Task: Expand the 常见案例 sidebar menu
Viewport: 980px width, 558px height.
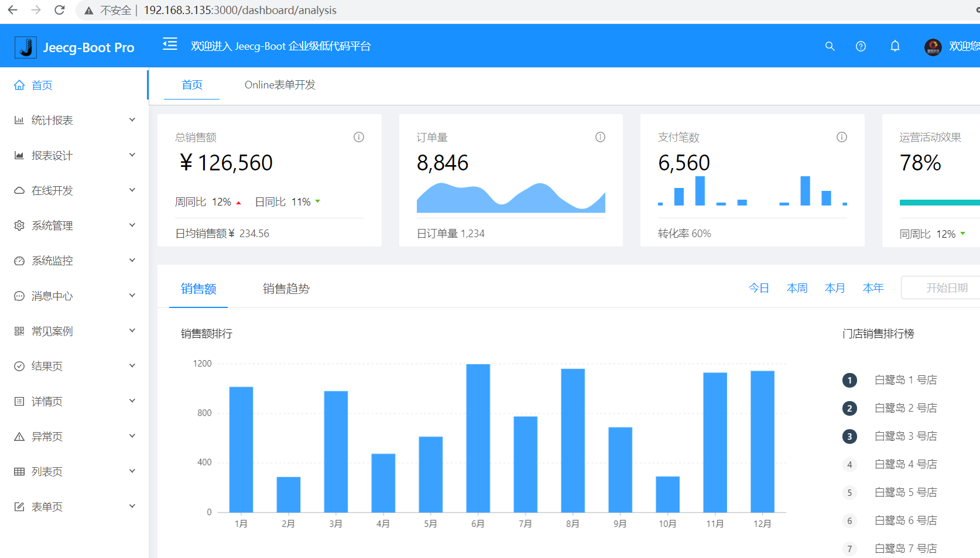Action: click(x=74, y=331)
